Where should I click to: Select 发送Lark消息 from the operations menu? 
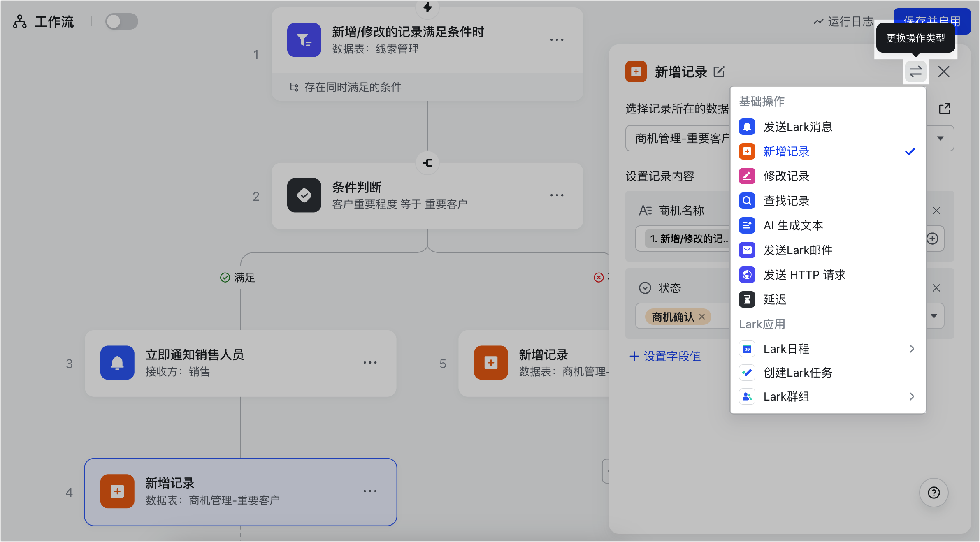(x=828, y=127)
